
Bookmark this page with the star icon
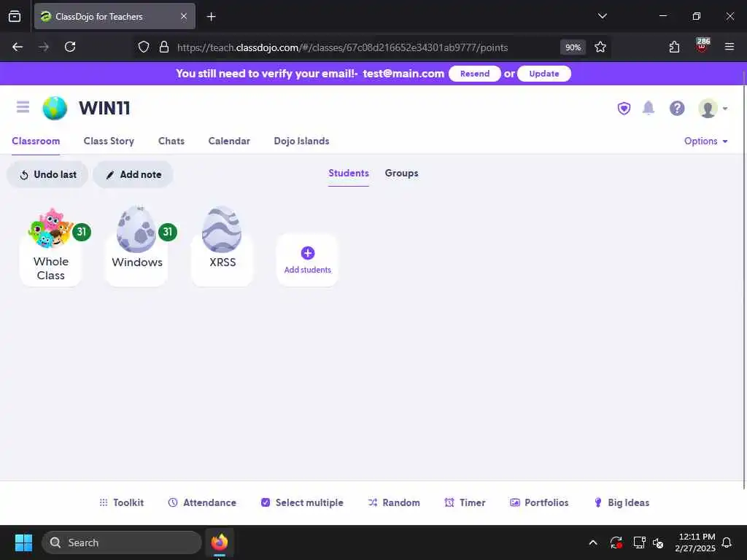coord(600,47)
